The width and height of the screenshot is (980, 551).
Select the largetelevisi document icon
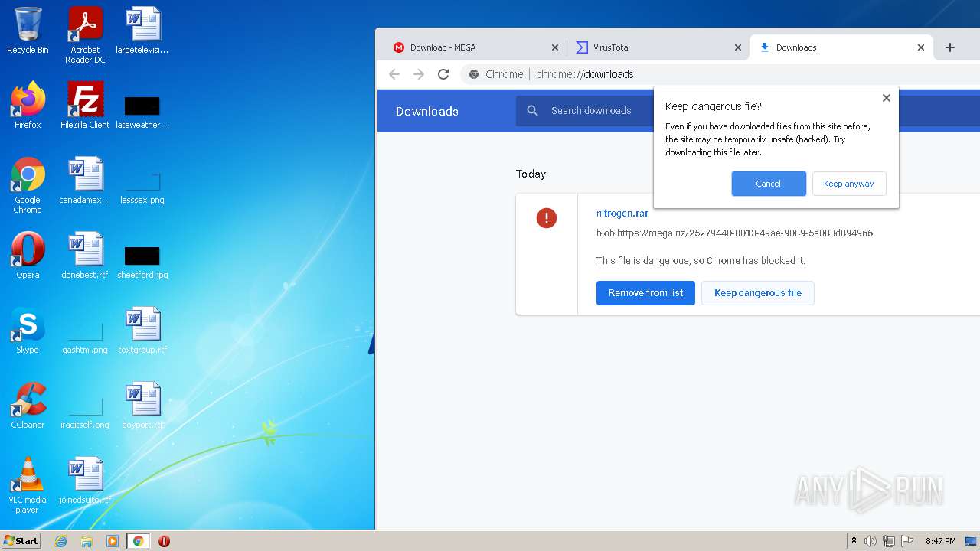(142, 31)
